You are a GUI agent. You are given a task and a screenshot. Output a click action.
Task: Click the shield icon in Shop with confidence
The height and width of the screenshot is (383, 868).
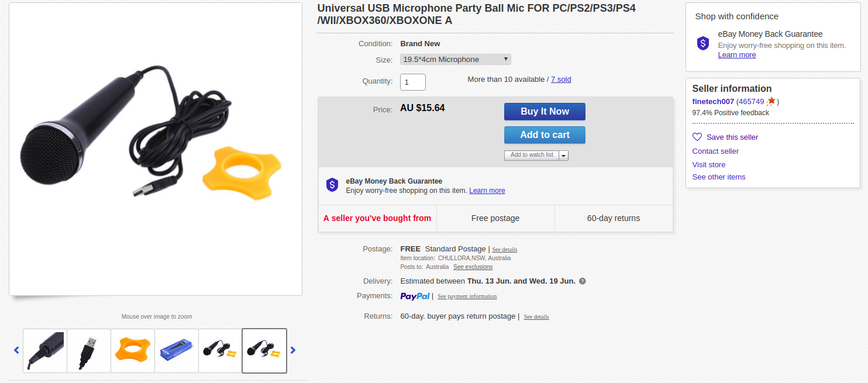point(702,43)
